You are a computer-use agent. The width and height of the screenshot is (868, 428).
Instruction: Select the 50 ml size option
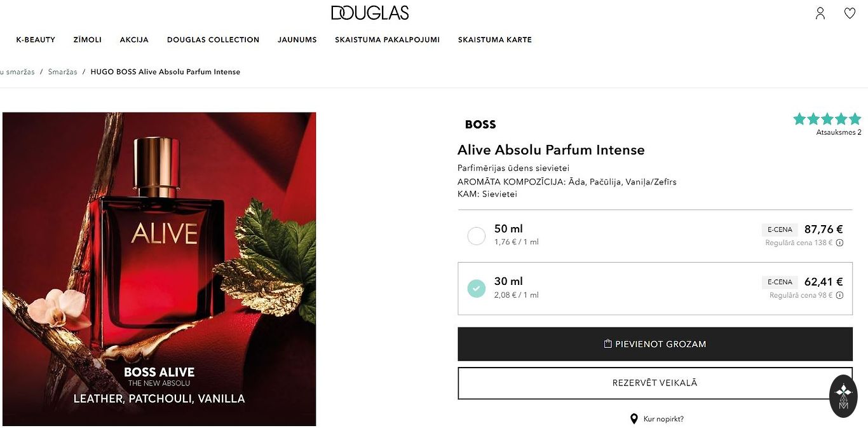477,236
